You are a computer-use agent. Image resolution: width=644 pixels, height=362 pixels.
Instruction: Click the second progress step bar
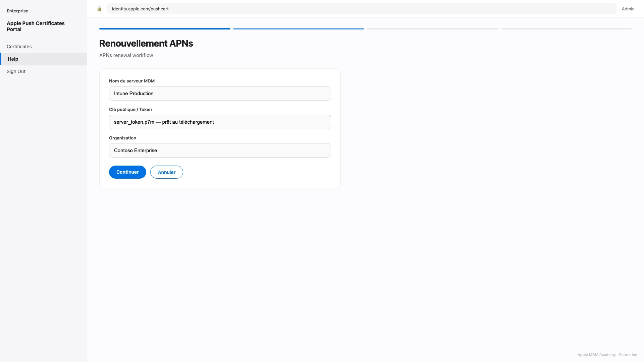tap(299, 29)
